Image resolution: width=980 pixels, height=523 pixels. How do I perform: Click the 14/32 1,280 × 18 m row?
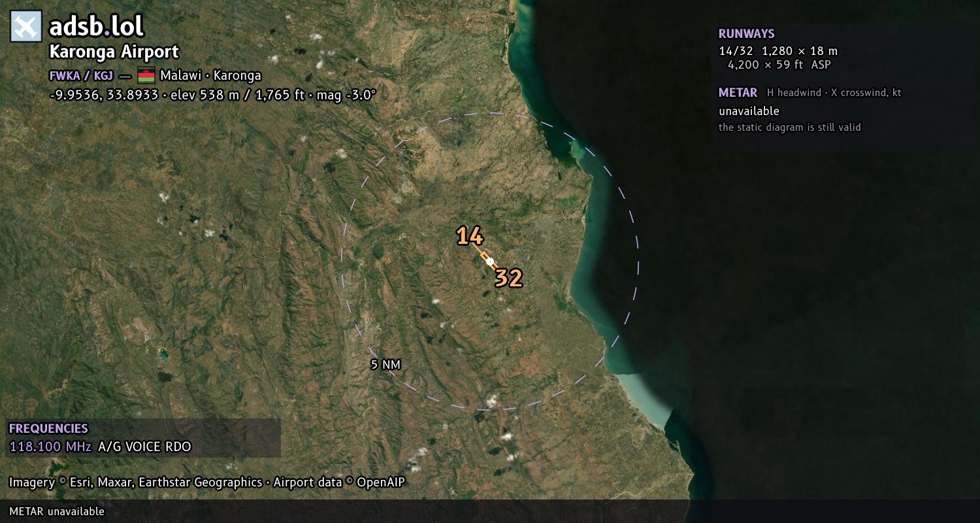click(x=778, y=51)
